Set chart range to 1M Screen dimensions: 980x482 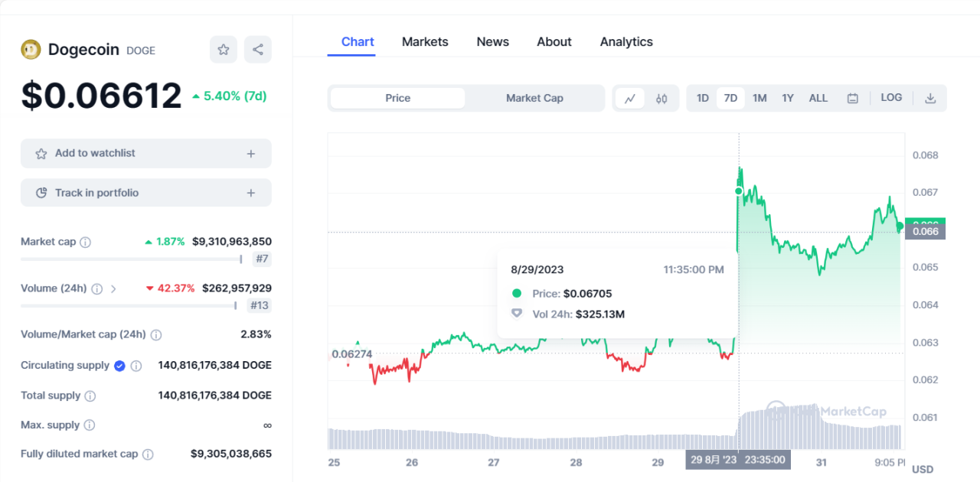point(759,99)
